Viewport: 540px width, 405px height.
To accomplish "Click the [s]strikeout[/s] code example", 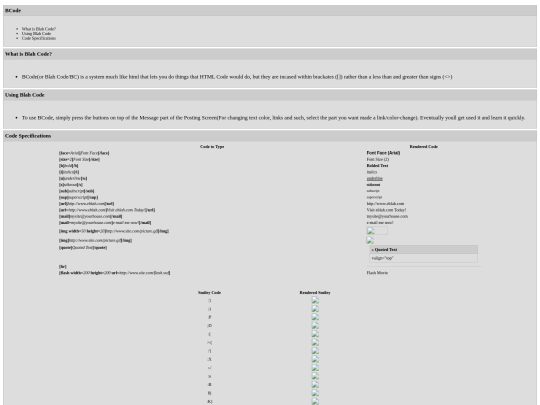I will coord(71,185).
